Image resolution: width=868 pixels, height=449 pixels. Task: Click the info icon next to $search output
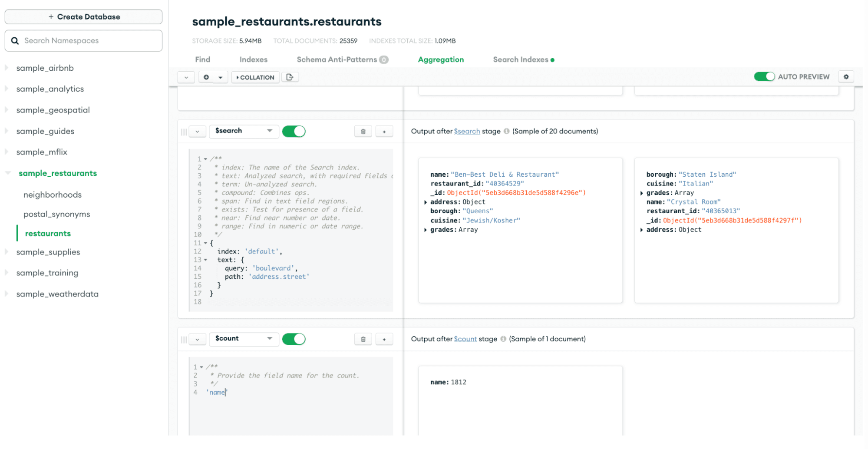coord(506,131)
